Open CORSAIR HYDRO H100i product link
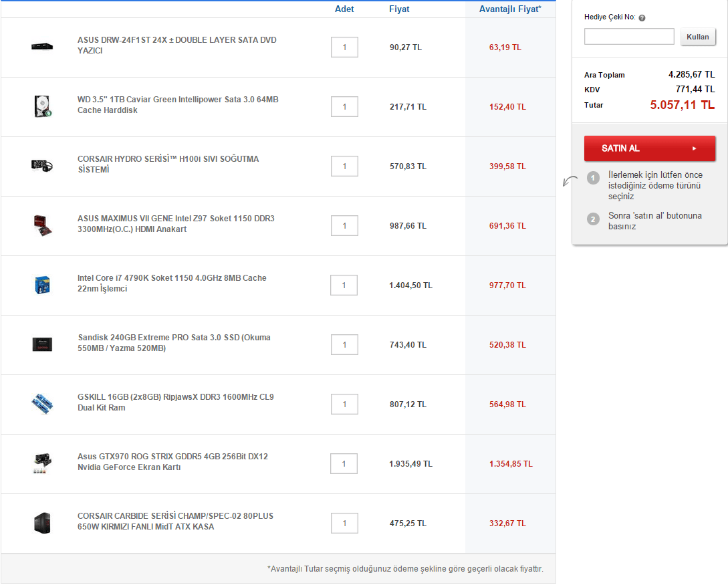 point(168,164)
